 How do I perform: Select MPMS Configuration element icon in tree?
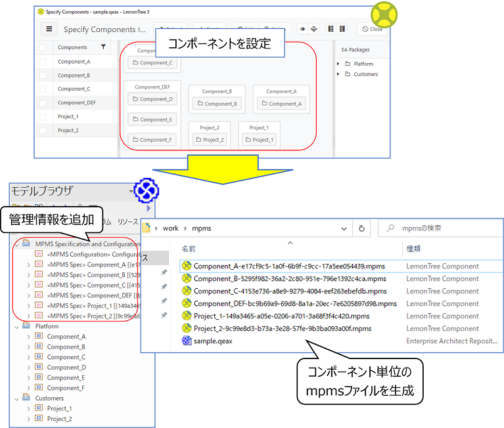(x=39, y=253)
